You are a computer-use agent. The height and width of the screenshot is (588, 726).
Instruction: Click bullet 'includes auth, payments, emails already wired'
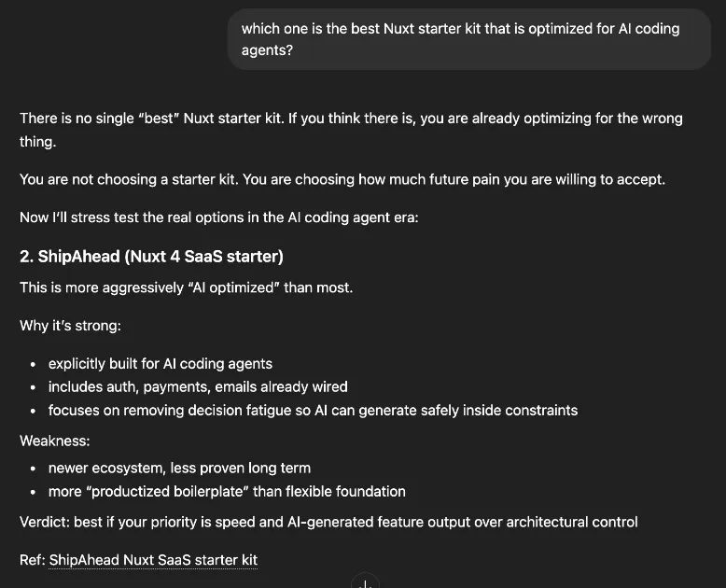click(198, 387)
